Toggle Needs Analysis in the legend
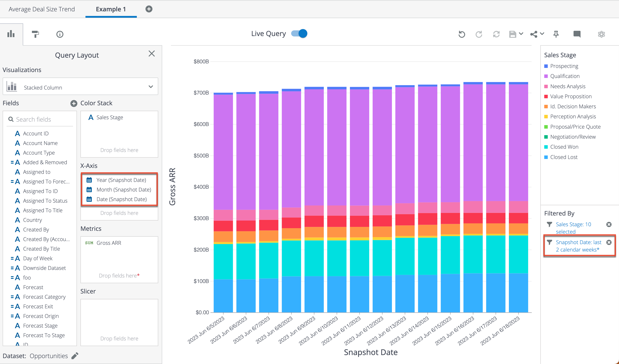619x364 pixels. (x=565, y=86)
